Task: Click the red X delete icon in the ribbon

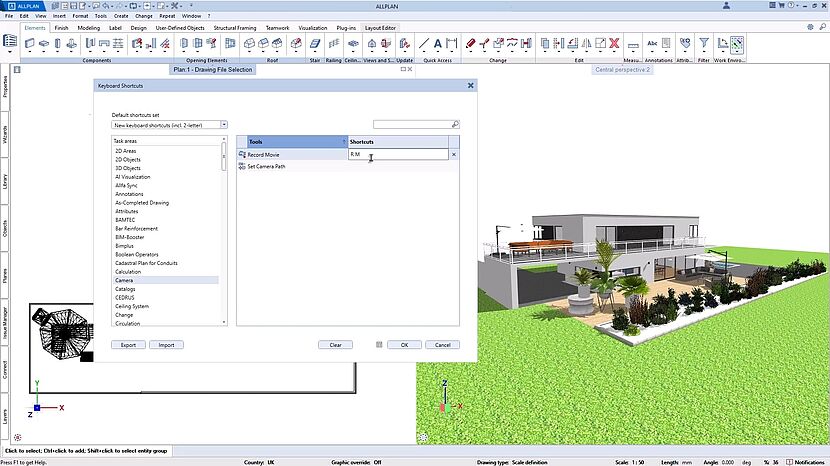Action: 615,44
